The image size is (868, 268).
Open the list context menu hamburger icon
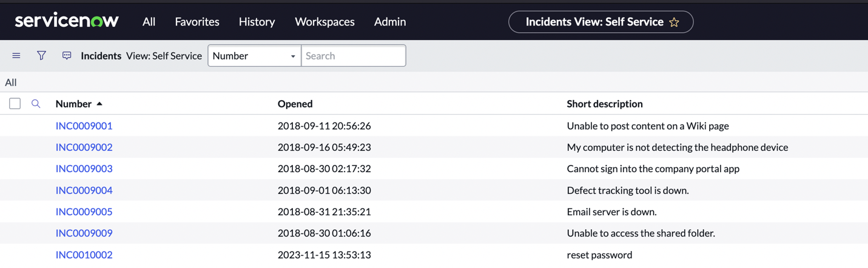[x=16, y=56]
